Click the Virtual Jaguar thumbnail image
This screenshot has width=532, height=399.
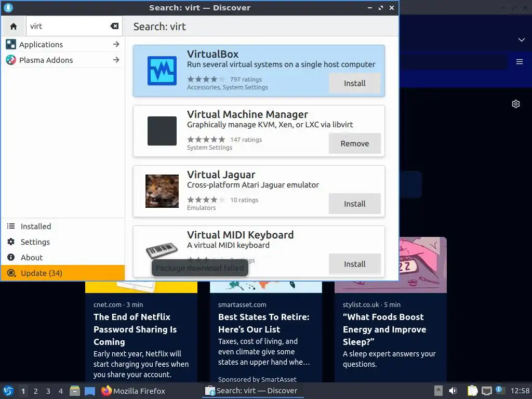(162, 191)
